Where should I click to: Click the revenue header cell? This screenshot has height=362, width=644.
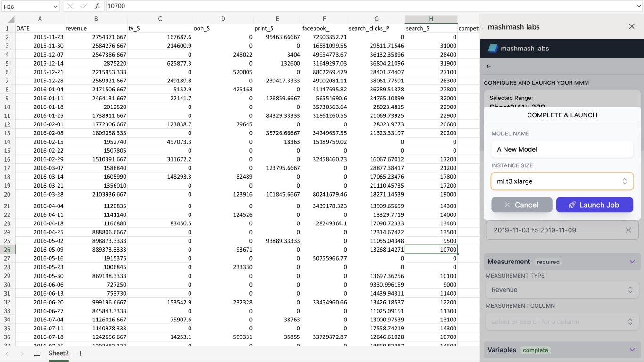point(96,28)
